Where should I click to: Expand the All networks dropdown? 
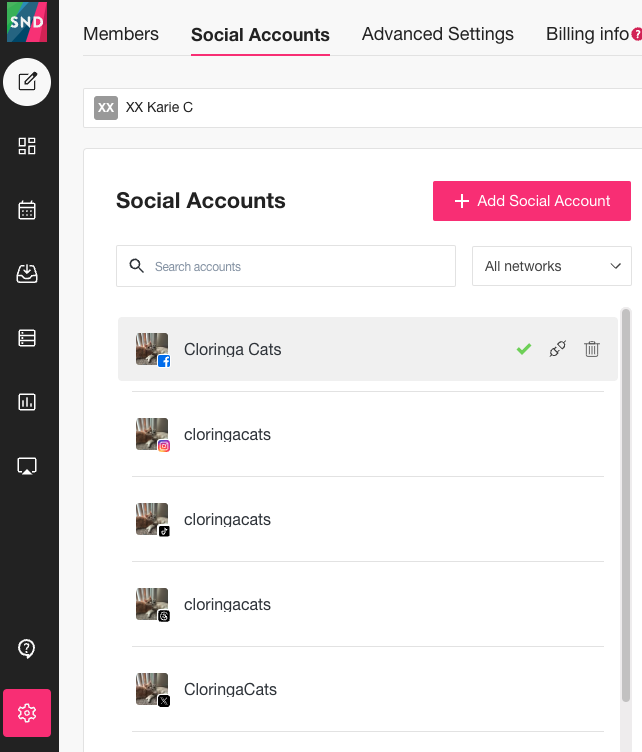point(551,266)
